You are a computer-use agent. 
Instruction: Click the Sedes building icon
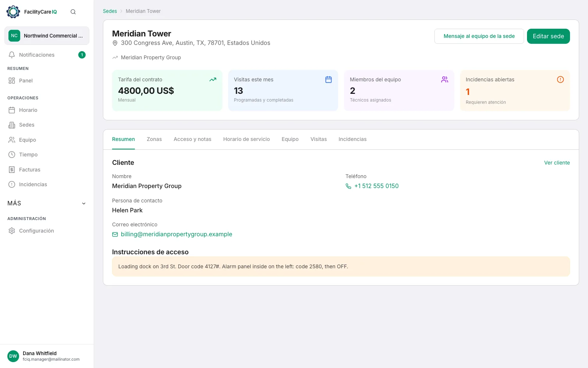pos(12,125)
